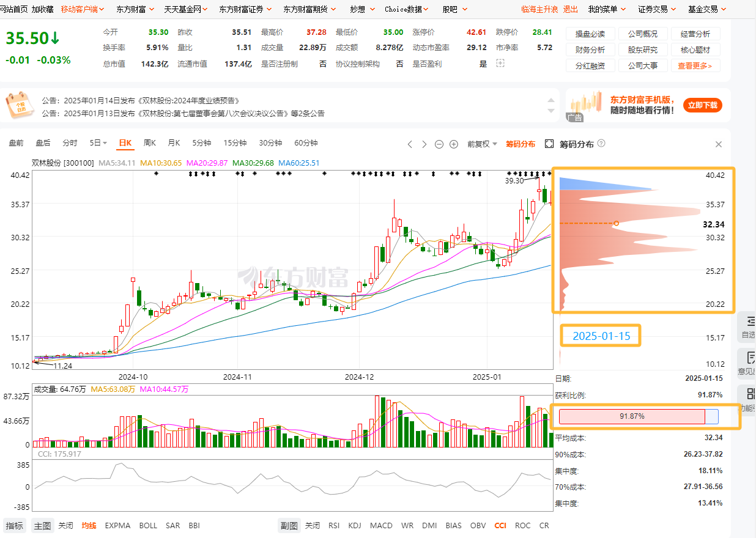This screenshot has height=538, width=756.
Task: Select the RSI sub chart indicator
Action: pos(334,525)
